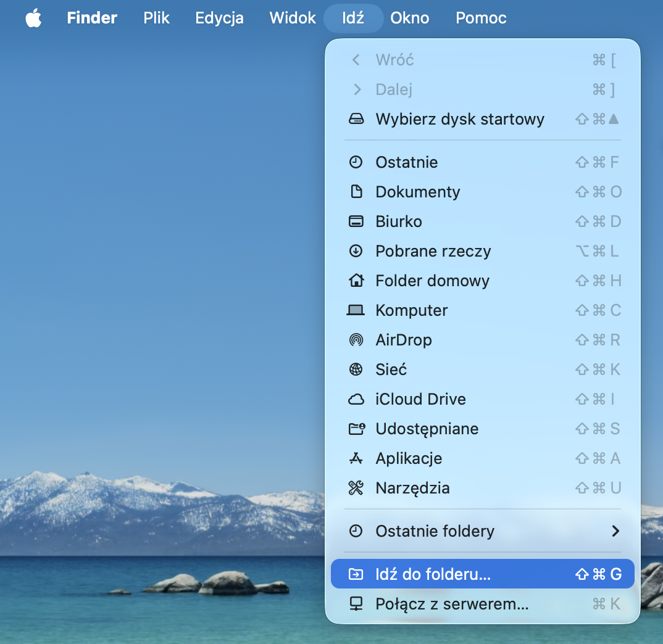Click the shared folder icon for Udostępniane
The height and width of the screenshot is (644, 663).
[x=356, y=429]
